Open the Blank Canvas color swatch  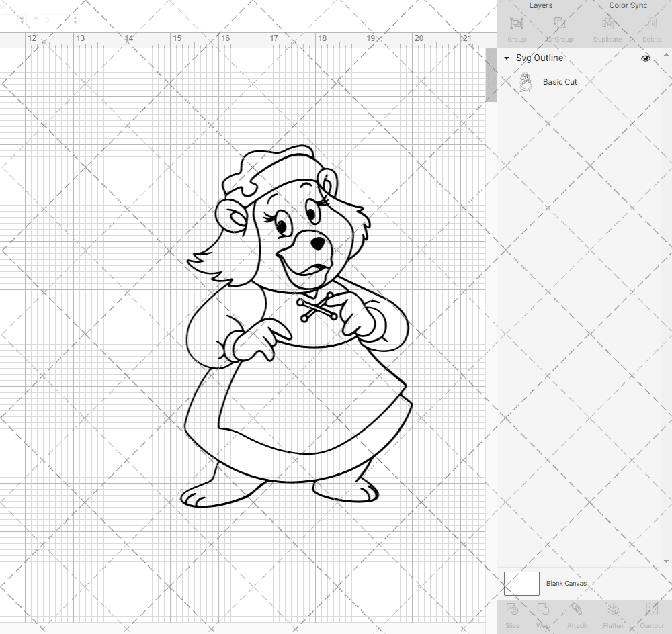521,583
